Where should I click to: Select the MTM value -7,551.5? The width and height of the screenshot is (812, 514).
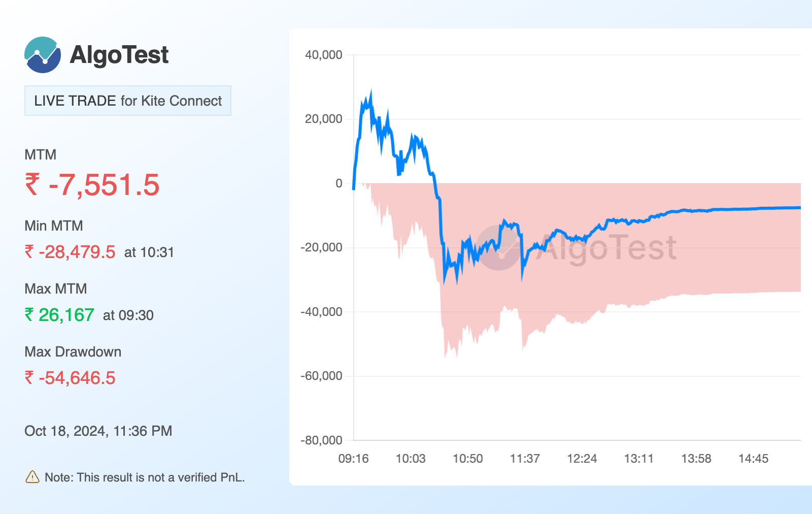coord(104,185)
